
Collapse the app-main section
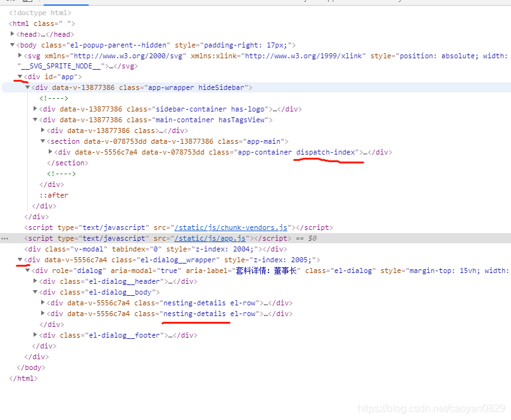pos(41,141)
